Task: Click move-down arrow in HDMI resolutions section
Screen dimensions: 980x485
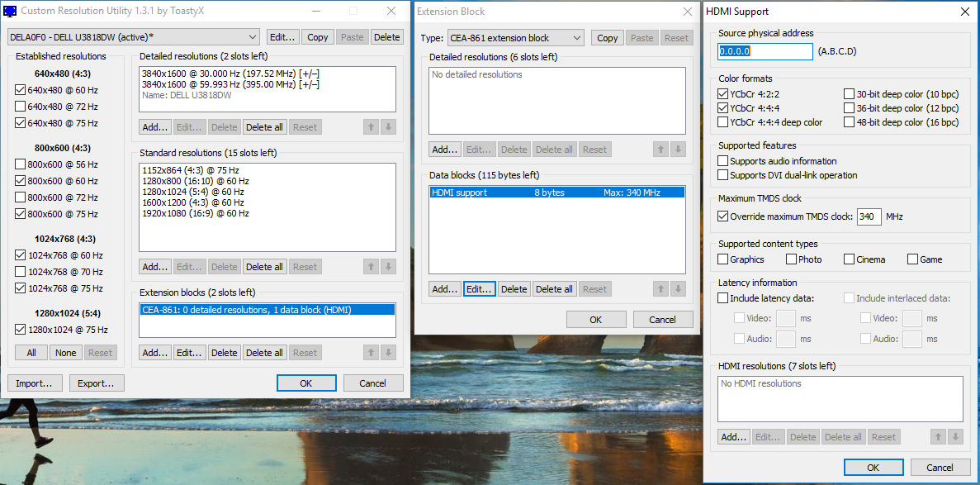Action: 955,437
